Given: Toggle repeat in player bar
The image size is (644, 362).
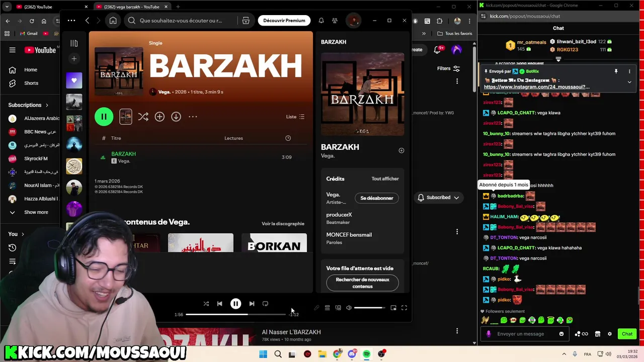Looking at the screenshot, I should (x=265, y=304).
